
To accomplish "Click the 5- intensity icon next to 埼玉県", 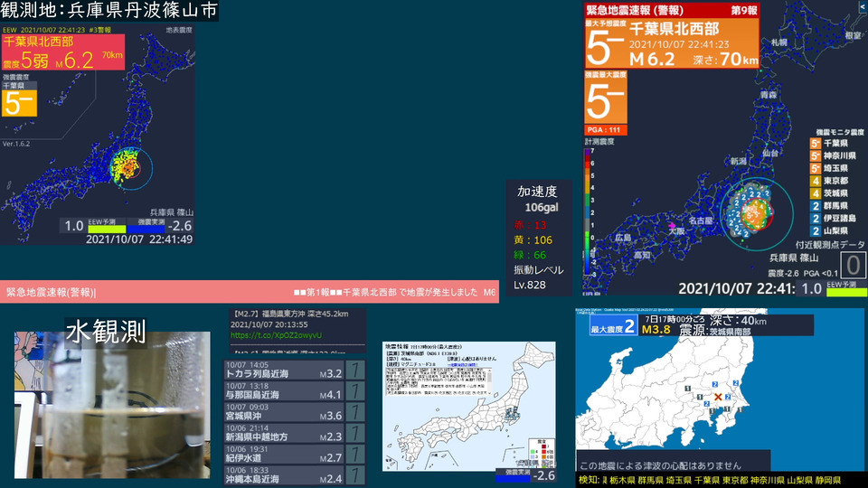I will (x=816, y=168).
